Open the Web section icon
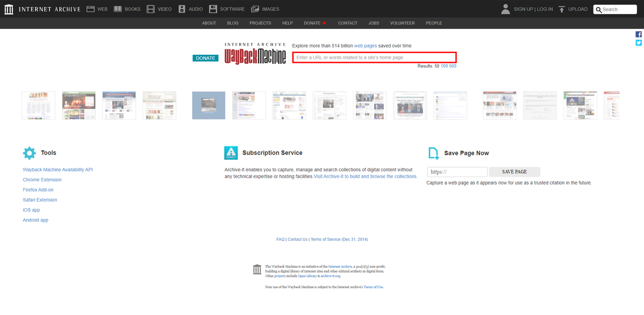Viewport: 644px width, 315px height. tap(91, 9)
